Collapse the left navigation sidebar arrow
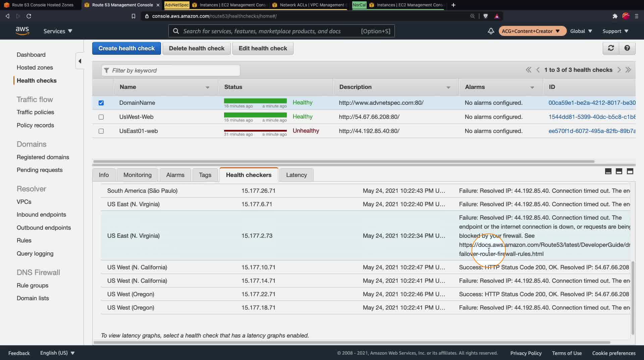 pyautogui.click(x=80, y=61)
